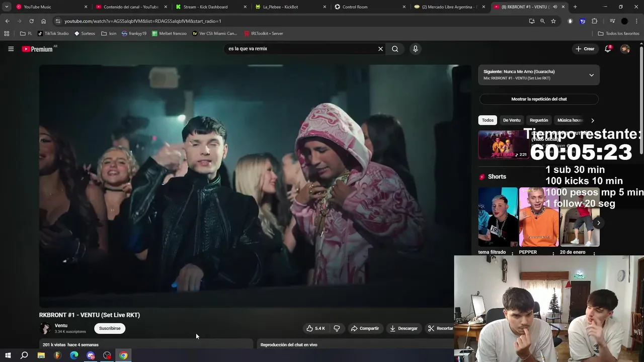
Task: Click the Compartir button
Action: [365, 328]
